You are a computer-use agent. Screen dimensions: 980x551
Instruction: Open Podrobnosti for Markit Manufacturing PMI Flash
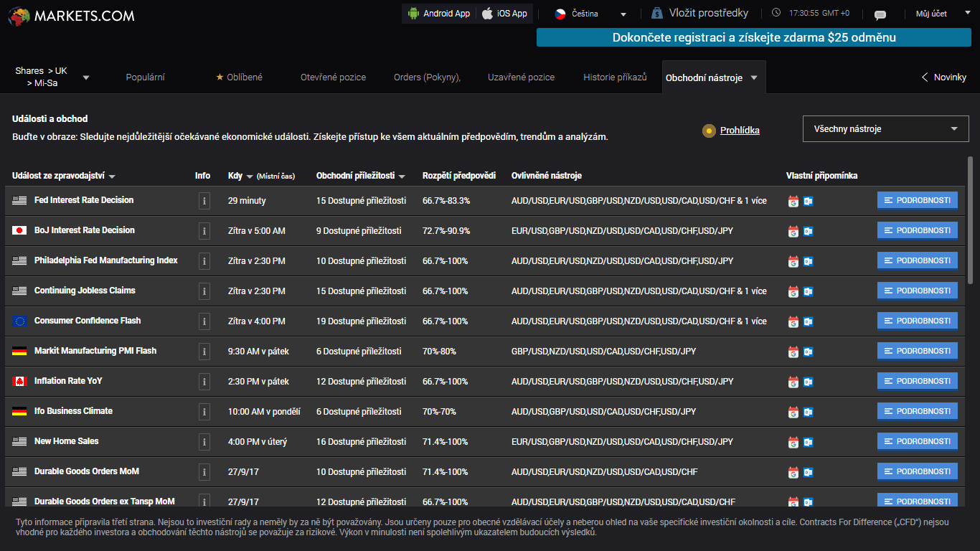918,351
